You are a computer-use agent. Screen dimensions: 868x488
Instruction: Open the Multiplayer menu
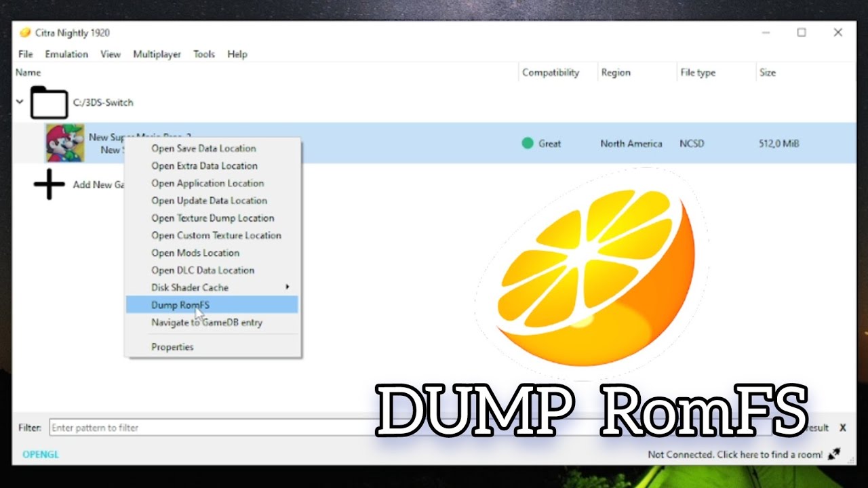pos(157,54)
